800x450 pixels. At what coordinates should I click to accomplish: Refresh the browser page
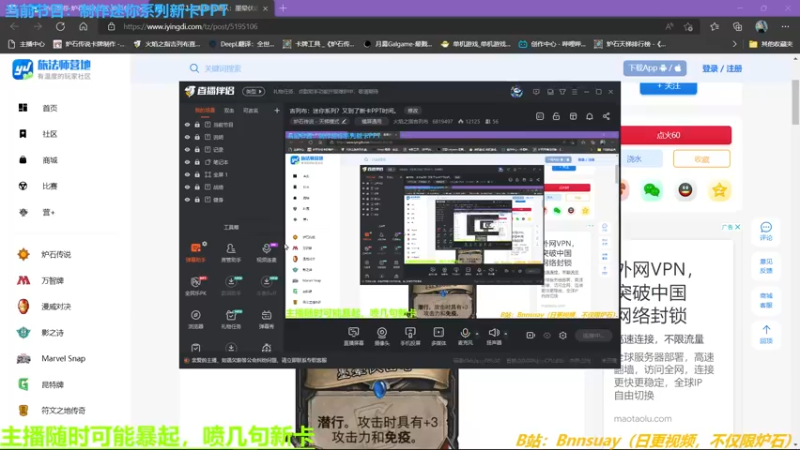(x=60, y=27)
